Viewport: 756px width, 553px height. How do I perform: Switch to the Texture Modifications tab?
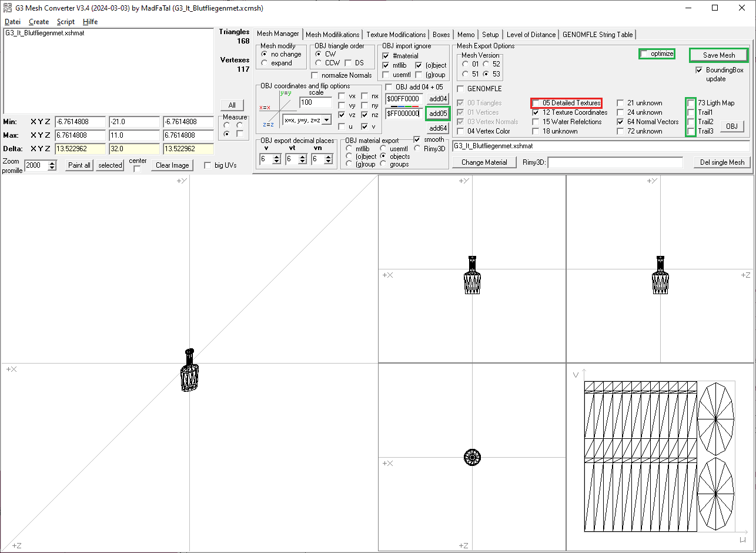click(x=396, y=35)
